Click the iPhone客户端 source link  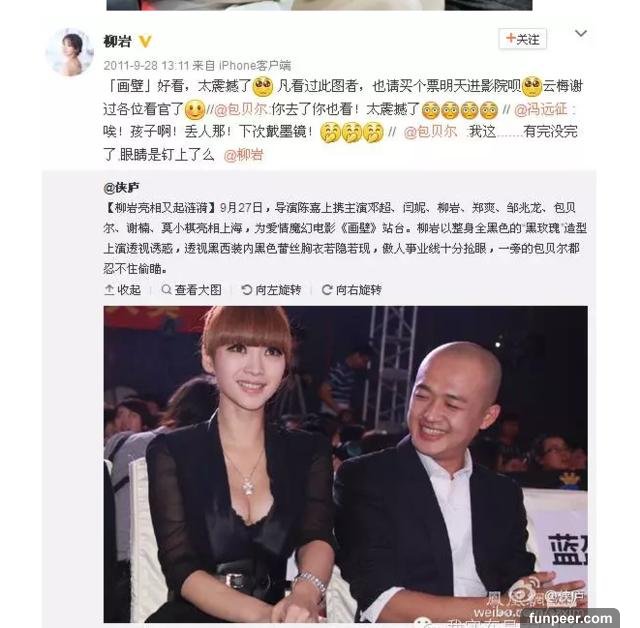(x=255, y=65)
